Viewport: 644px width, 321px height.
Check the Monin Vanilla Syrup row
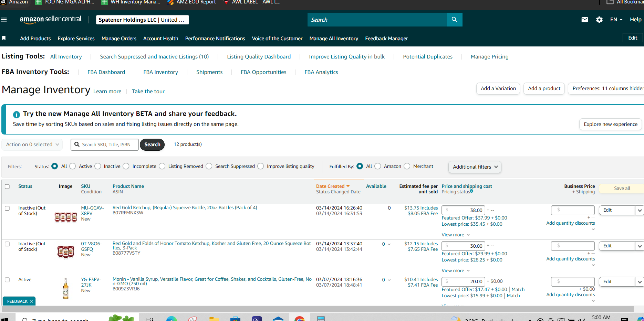pos(7,280)
